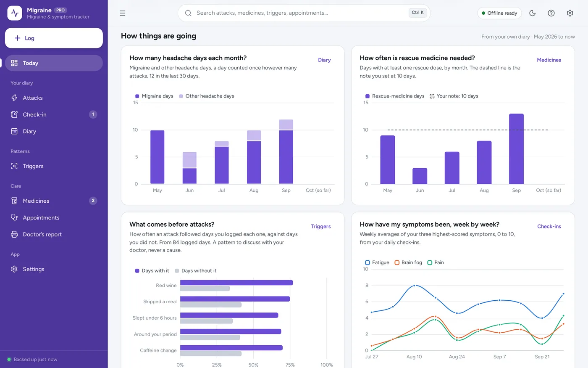588x368 pixels.
Task: Toggle the sidebar with the hamburger icon
Action: coord(123,13)
